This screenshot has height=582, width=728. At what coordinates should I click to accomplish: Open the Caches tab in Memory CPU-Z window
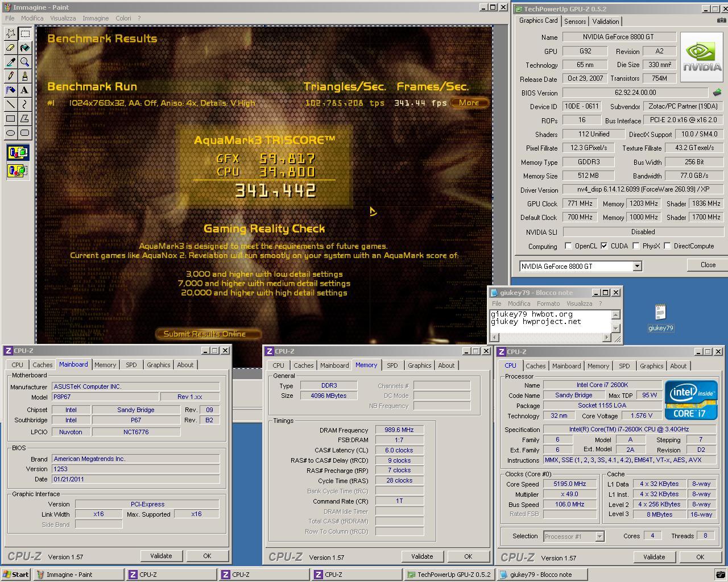303,365
